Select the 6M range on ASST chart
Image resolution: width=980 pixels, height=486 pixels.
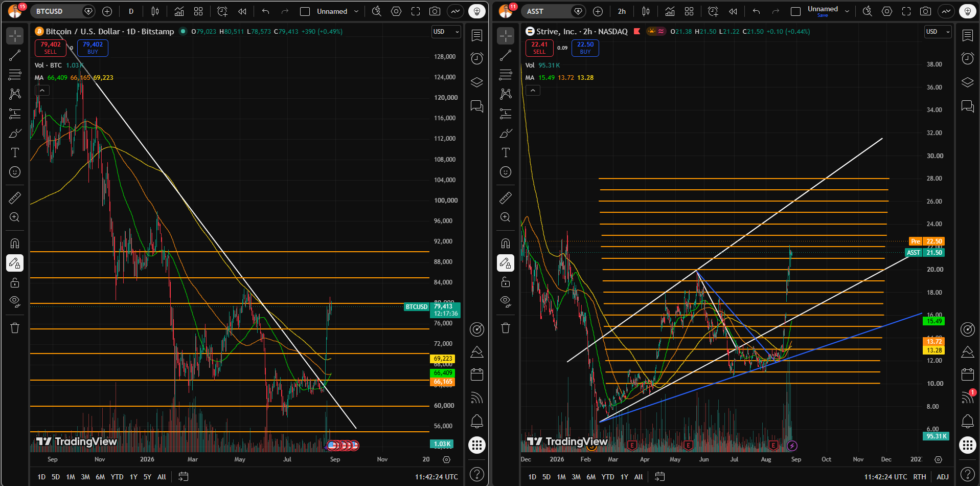click(591, 477)
